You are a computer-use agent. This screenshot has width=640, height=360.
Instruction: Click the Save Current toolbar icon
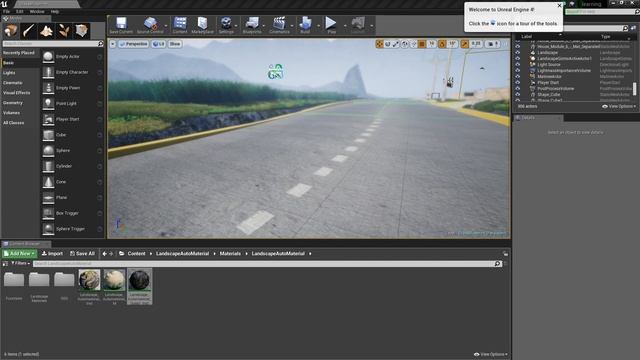pyautogui.click(x=121, y=25)
